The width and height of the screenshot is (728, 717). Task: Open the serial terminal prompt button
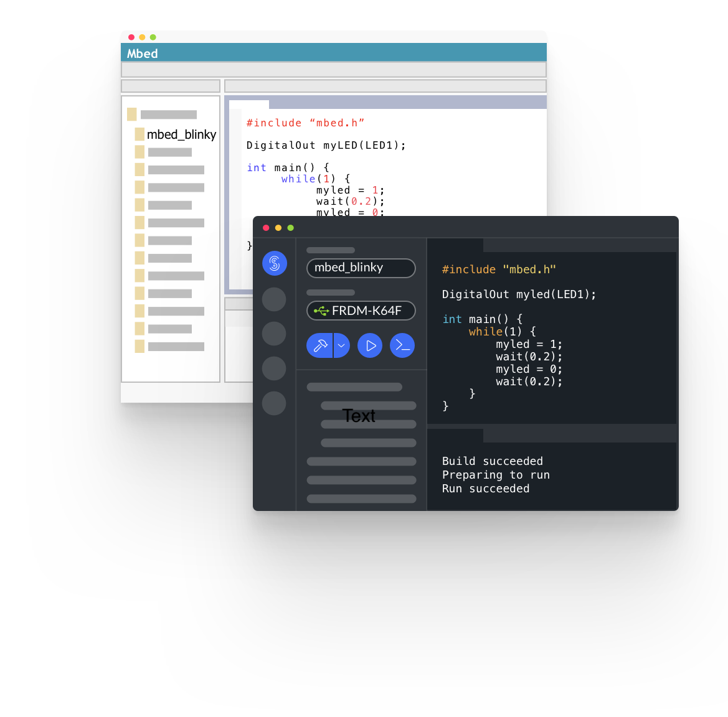(x=402, y=345)
